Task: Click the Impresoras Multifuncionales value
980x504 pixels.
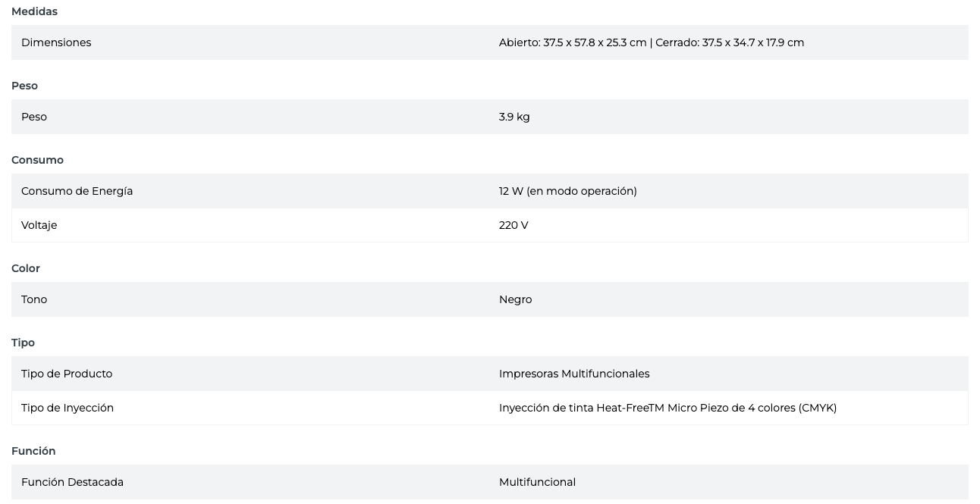Action: pos(573,374)
